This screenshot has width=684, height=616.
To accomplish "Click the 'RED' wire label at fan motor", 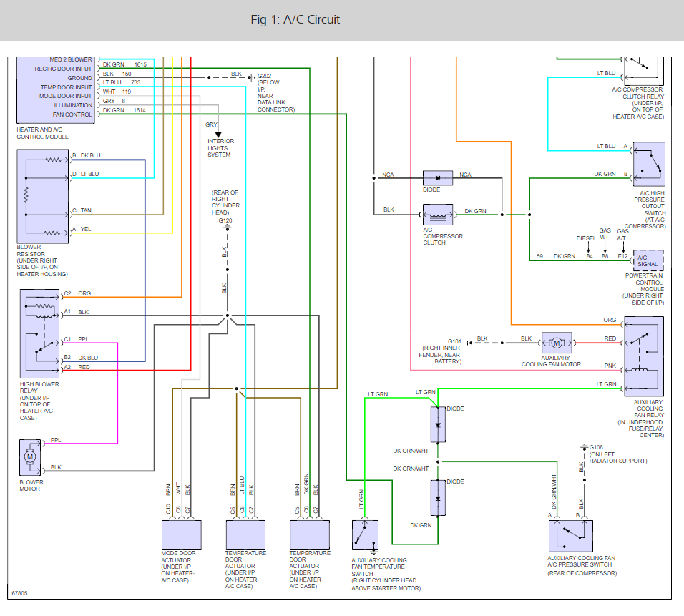I will [x=610, y=338].
